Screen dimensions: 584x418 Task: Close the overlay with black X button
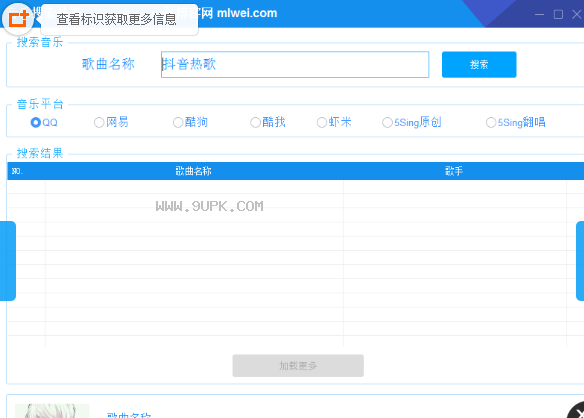pyautogui.click(x=576, y=410)
